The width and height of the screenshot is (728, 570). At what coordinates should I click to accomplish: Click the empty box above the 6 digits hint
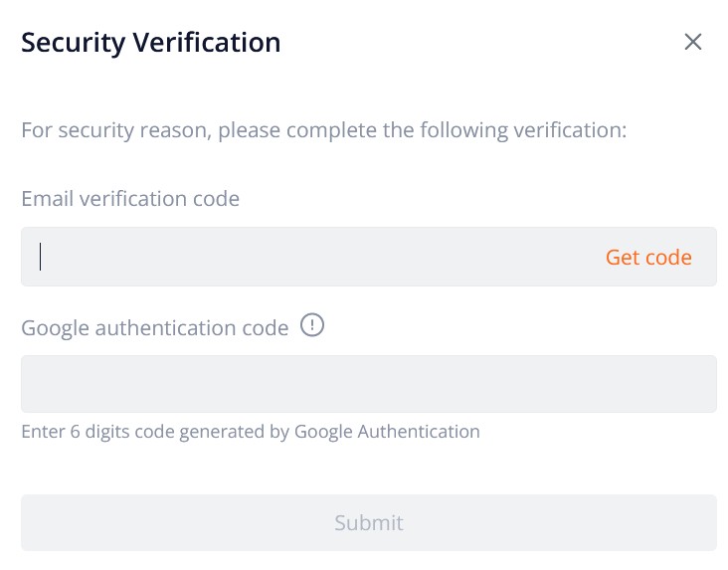(x=369, y=384)
